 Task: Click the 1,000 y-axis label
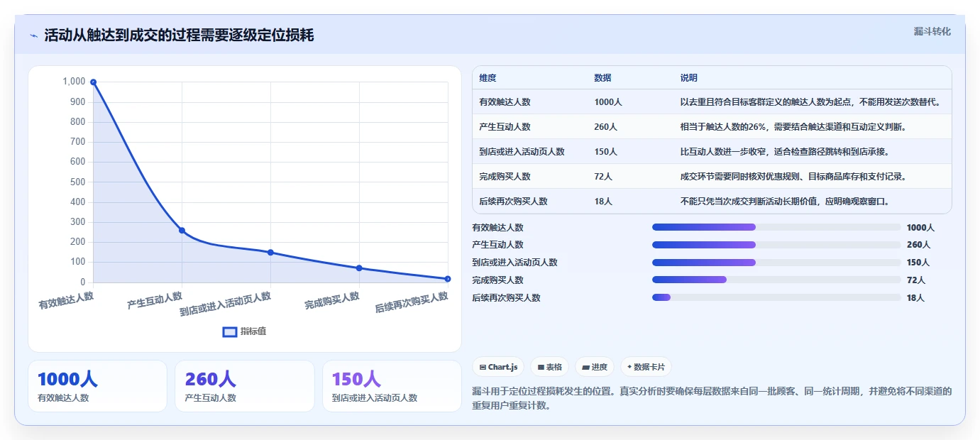(x=74, y=82)
